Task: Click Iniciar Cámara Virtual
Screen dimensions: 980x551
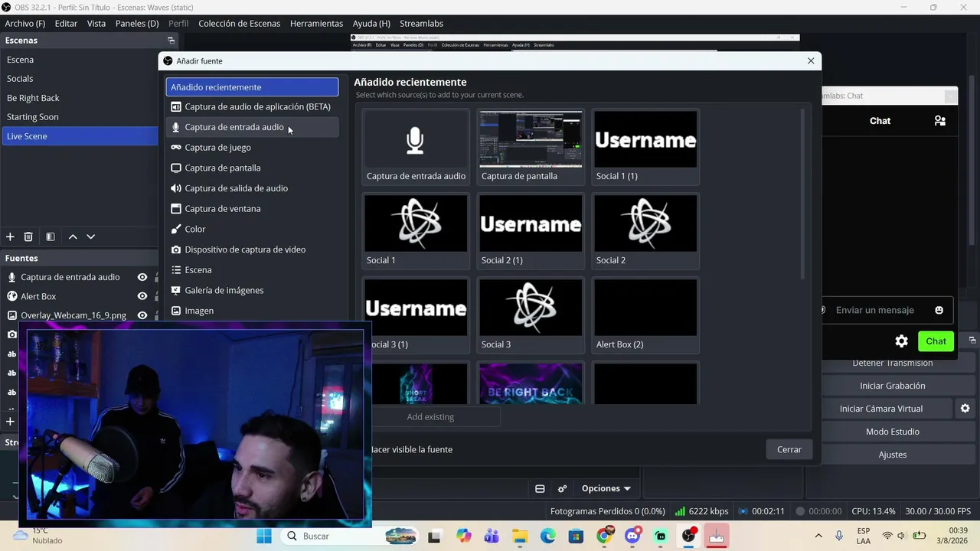Action: pos(881,409)
